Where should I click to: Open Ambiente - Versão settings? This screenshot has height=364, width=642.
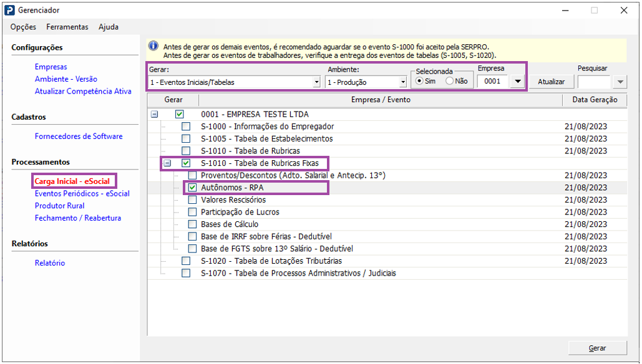click(x=66, y=79)
